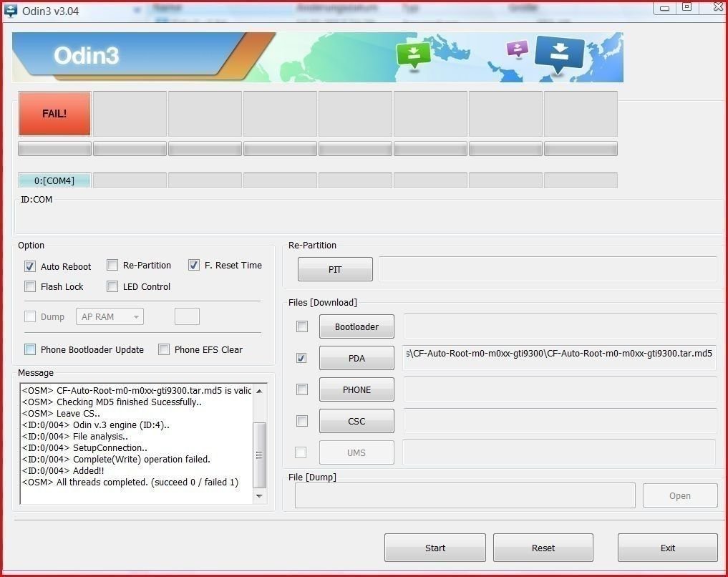This screenshot has height=577, width=728.
Task: Click the red FAIL! status box
Action: pyautogui.click(x=55, y=114)
